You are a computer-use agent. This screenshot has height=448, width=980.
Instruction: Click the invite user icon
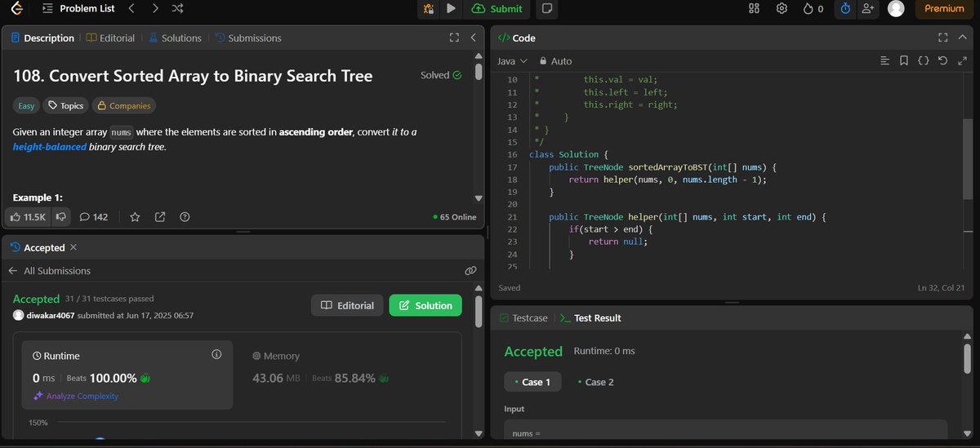[868, 9]
